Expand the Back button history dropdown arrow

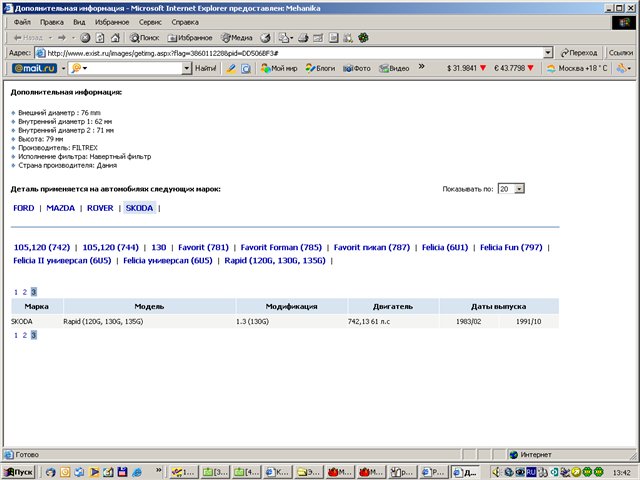51,38
